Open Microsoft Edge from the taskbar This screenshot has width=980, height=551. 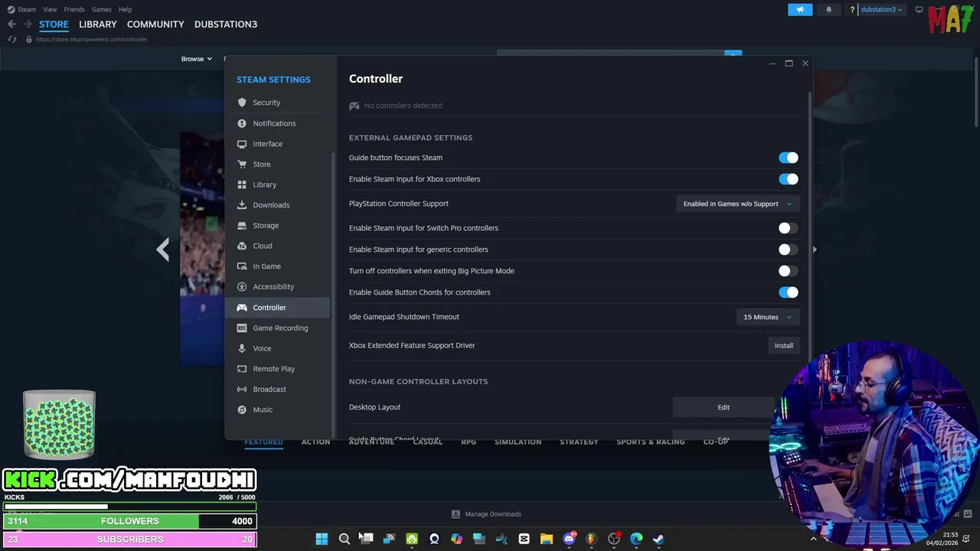[x=636, y=539]
